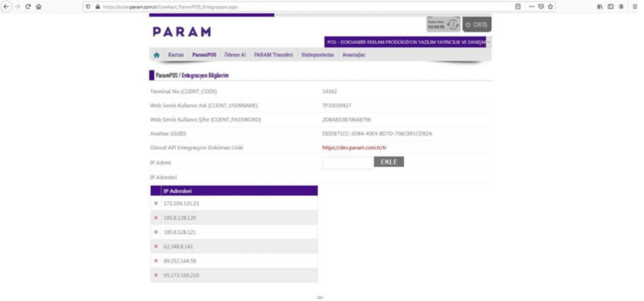
Task: Click the browser forward arrow
Action: 18,7
